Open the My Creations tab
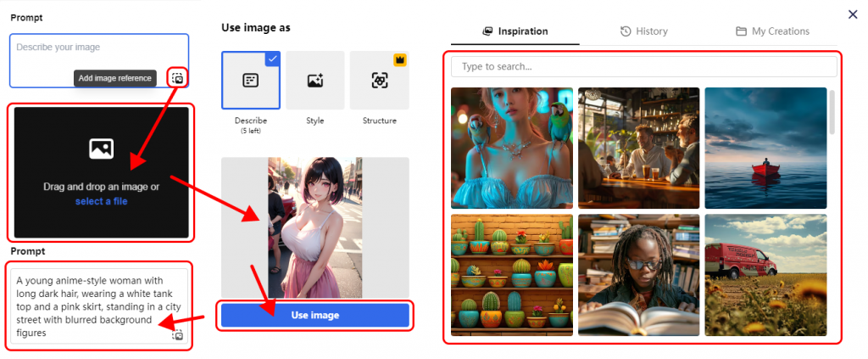868x359 pixels. pos(772,31)
